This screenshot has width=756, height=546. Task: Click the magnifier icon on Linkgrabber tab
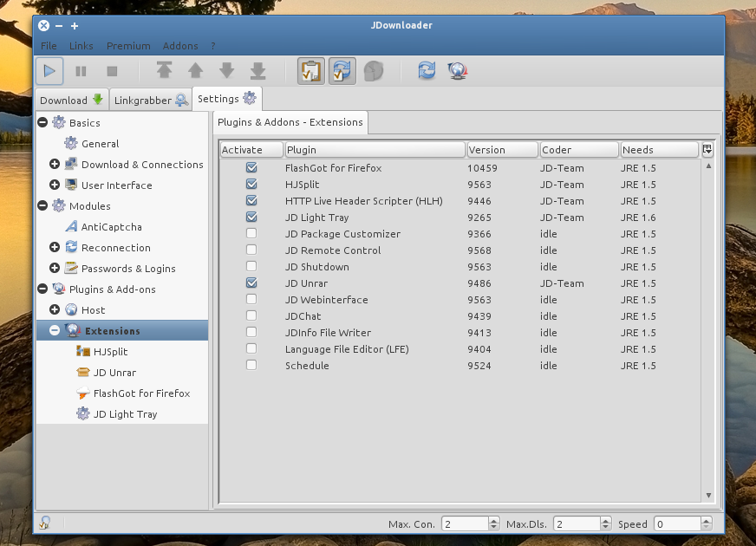181,100
